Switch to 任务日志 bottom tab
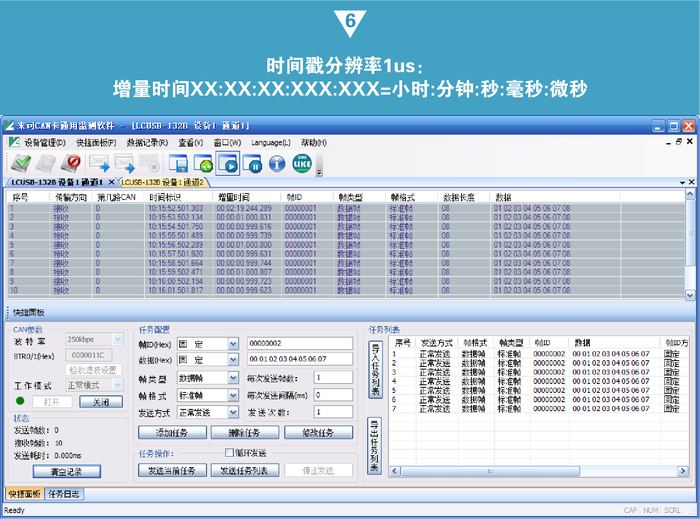Image resolution: width=700 pixels, height=519 pixels. (64, 494)
